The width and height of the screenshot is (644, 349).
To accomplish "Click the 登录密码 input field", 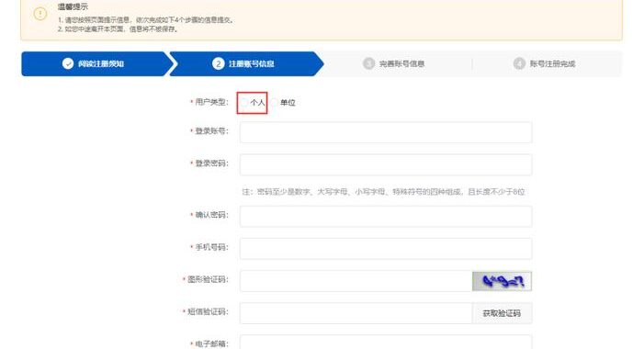I will pyautogui.click(x=386, y=164).
